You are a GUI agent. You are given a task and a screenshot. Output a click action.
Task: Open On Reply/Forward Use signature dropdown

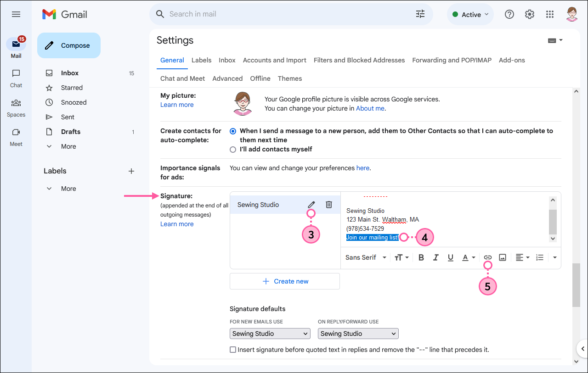click(358, 334)
